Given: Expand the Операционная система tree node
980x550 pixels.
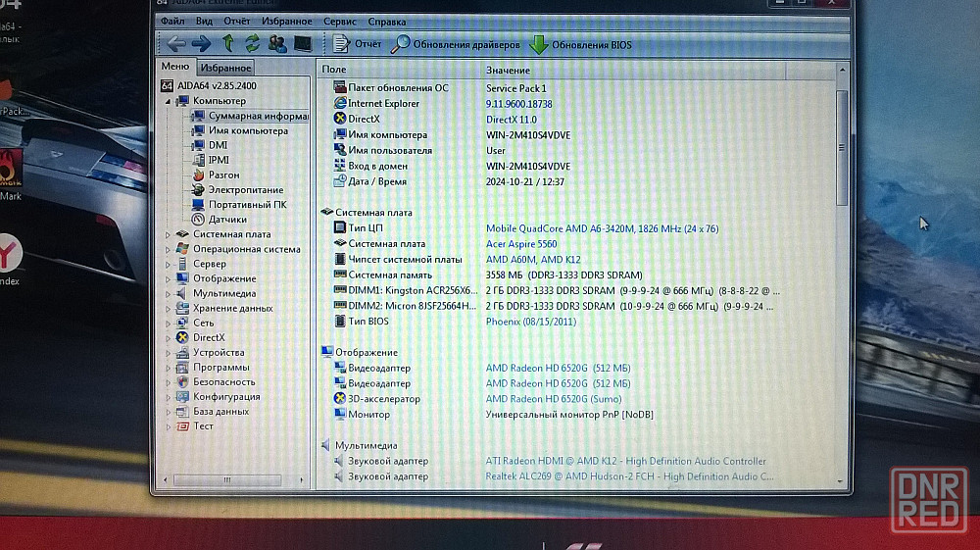Looking at the screenshot, I should [168, 249].
